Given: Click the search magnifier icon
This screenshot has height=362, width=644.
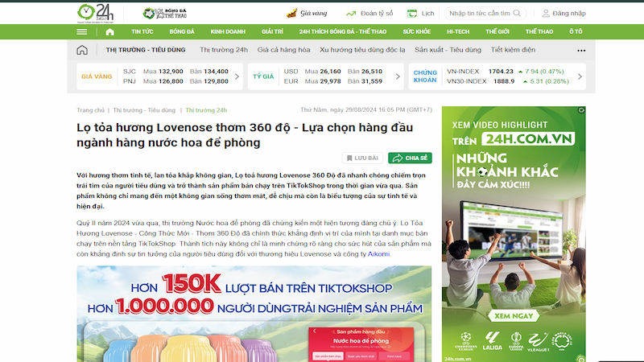Looking at the screenshot, I should click(x=517, y=13).
